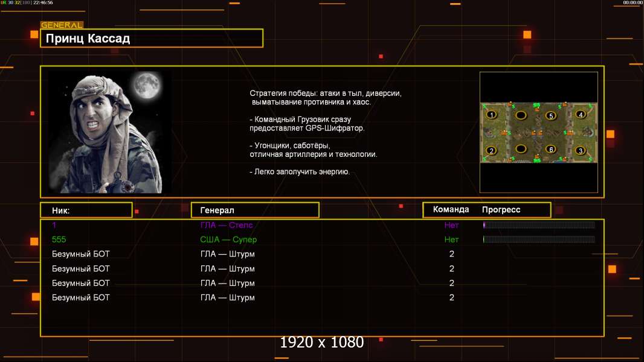Click start position 6 on the map
644x362 pixels.
(551, 149)
